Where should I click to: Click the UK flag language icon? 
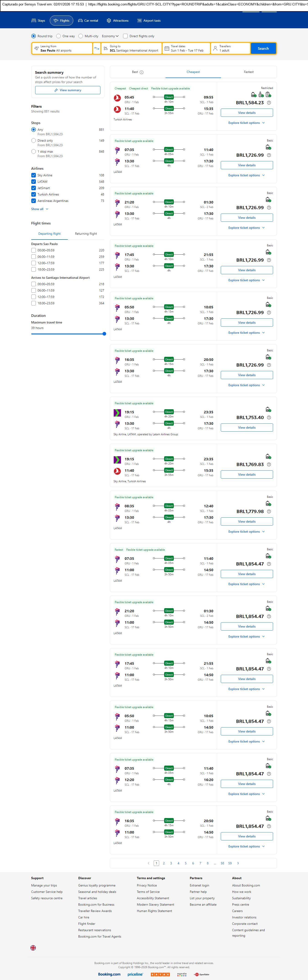click(x=33, y=948)
